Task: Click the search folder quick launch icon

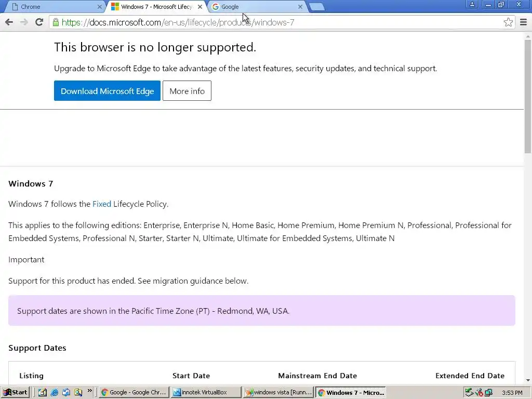Action: (x=78, y=393)
